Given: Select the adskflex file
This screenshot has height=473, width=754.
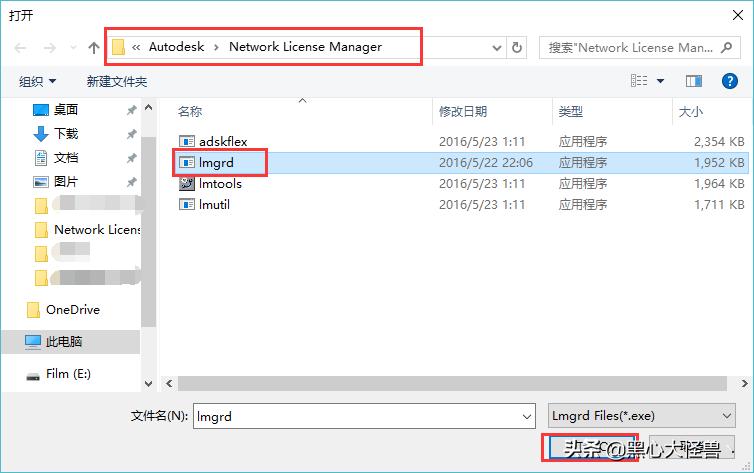Looking at the screenshot, I should (x=223, y=141).
